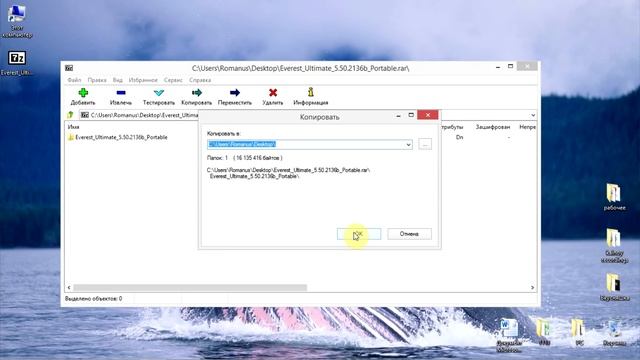
Task: Click the left scroll arrow of file list
Action: click(x=69, y=288)
